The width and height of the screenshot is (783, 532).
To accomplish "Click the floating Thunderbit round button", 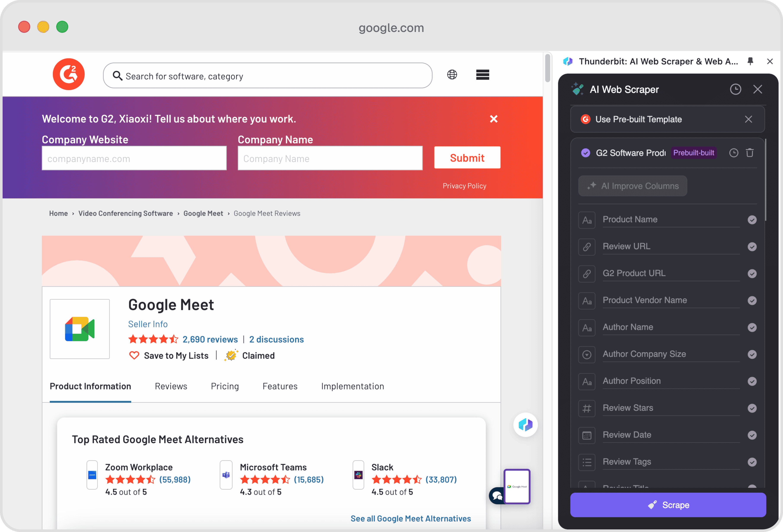I will click(525, 425).
